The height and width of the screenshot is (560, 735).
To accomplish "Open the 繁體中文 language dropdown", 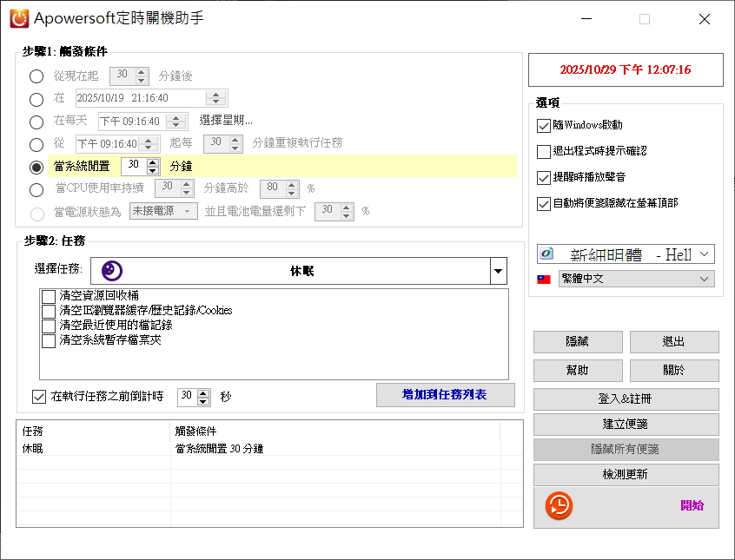I will (637, 279).
